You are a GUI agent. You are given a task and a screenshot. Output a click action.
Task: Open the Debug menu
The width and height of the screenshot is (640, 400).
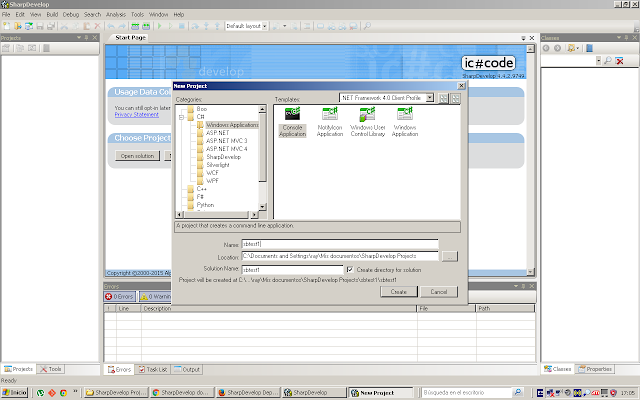coord(71,14)
